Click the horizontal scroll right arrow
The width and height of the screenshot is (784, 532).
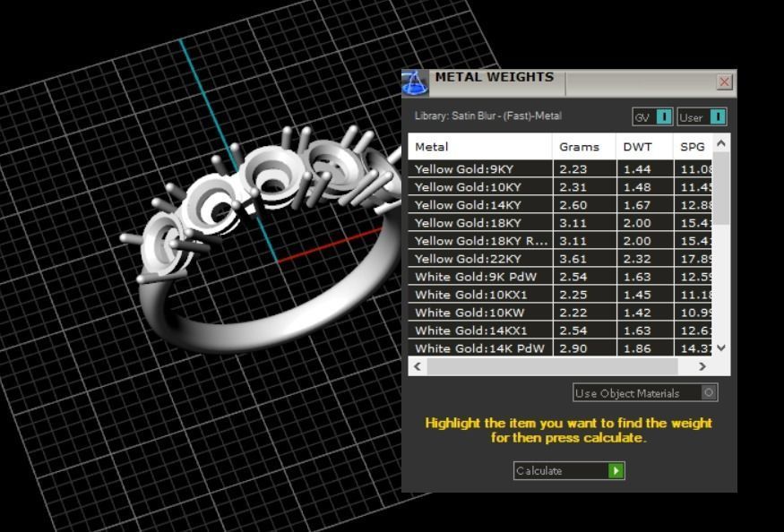coord(702,366)
